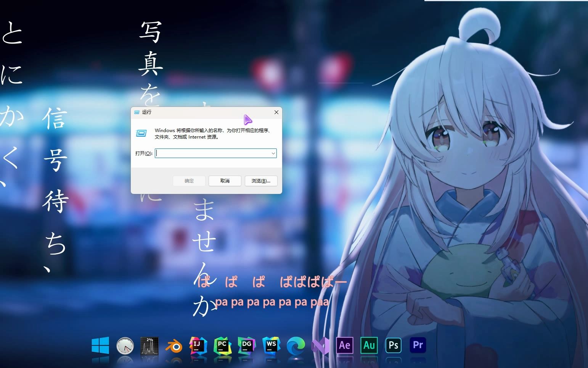Open the Windows Start icon in the dock
This screenshot has width=588, height=368.
pos(100,345)
